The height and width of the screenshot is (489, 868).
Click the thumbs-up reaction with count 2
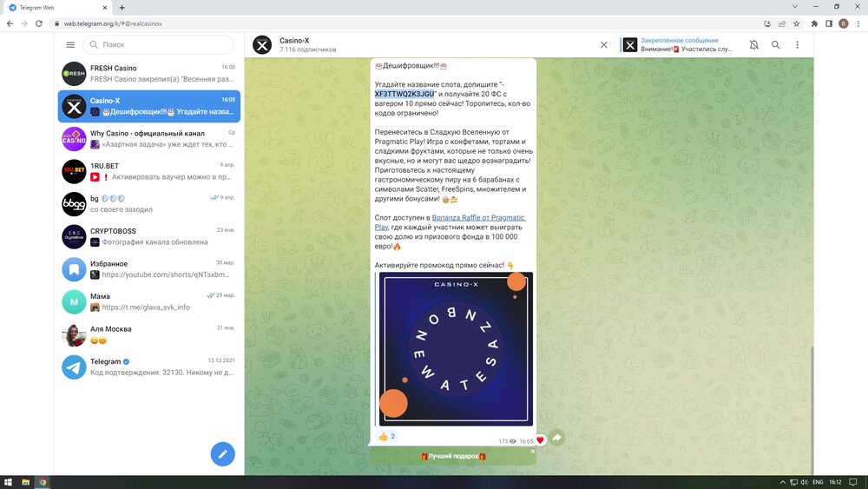coord(387,436)
